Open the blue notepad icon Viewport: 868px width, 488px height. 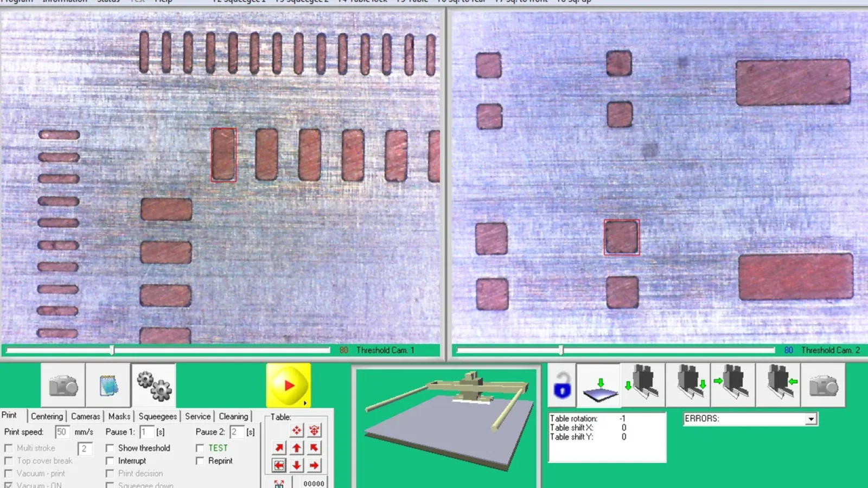tap(108, 386)
